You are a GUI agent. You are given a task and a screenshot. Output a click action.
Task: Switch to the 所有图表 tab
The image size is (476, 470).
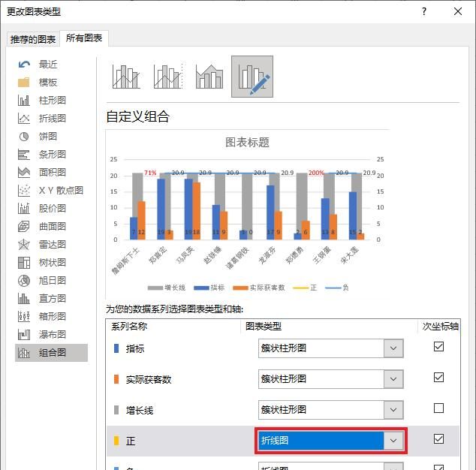[x=84, y=38]
